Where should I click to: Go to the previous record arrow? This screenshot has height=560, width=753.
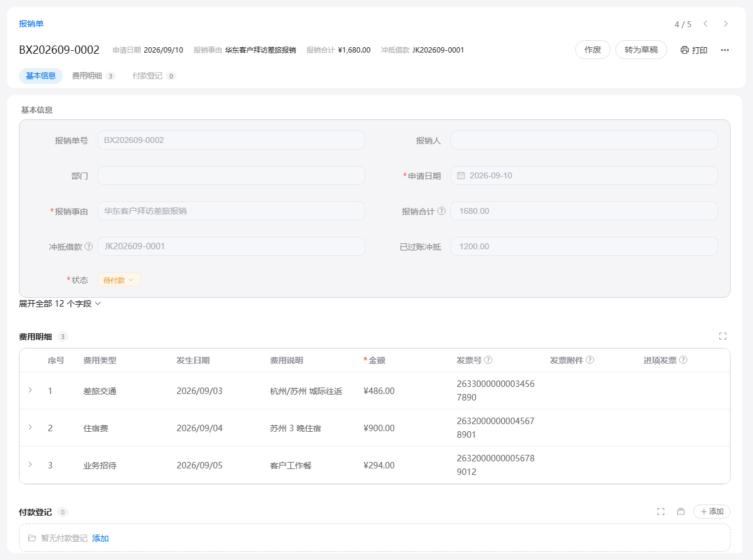click(x=705, y=24)
